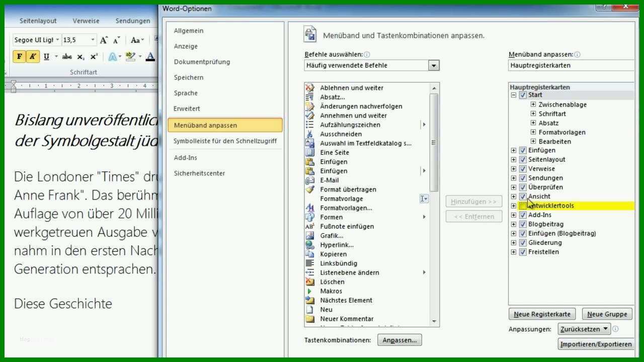The width and height of the screenshot is (644, 362).
Task: Uncheck the Verweise checkbox in the tree
Action: tap(523, 169)
